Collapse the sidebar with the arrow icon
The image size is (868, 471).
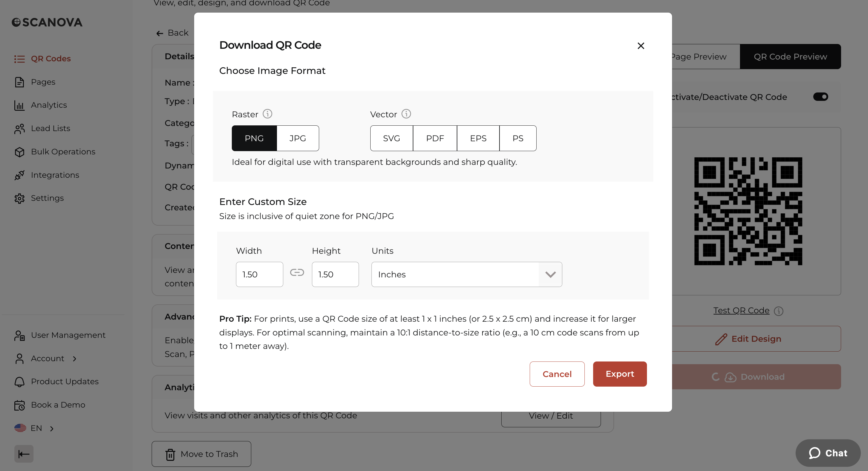24,454
